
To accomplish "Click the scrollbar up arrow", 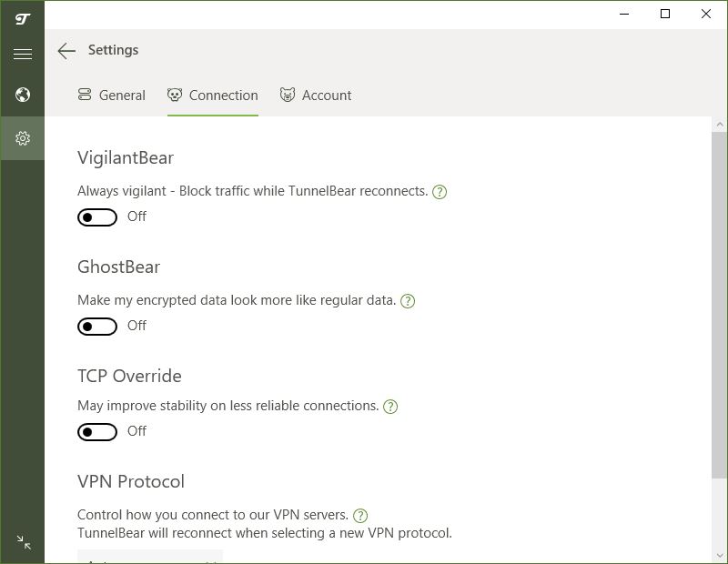I will point(720,125).
